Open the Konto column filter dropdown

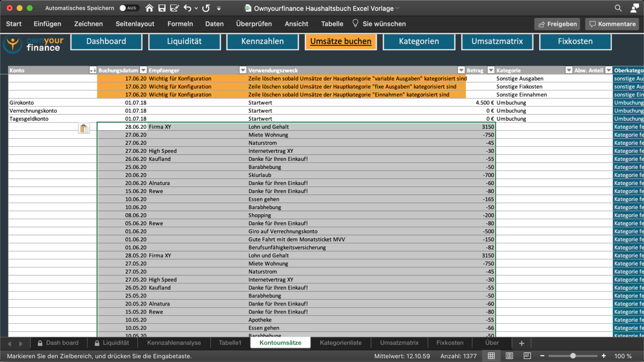pos(93,70)
